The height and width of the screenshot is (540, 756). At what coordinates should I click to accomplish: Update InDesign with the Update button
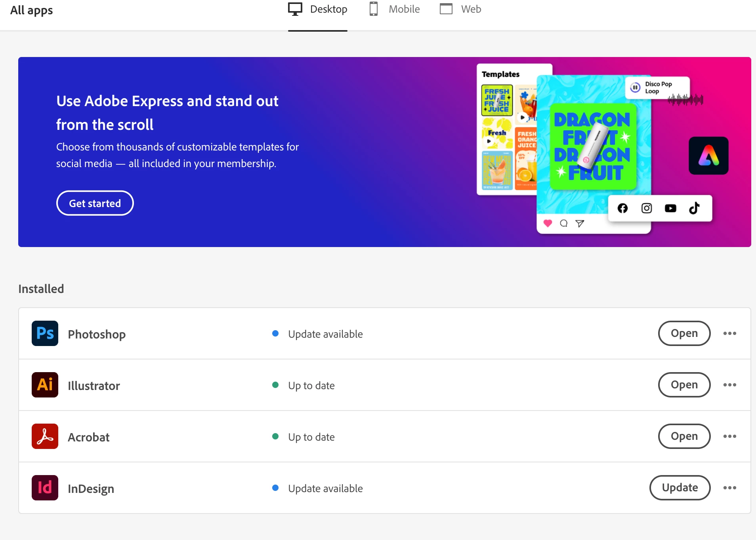click(x=680, y=488)
